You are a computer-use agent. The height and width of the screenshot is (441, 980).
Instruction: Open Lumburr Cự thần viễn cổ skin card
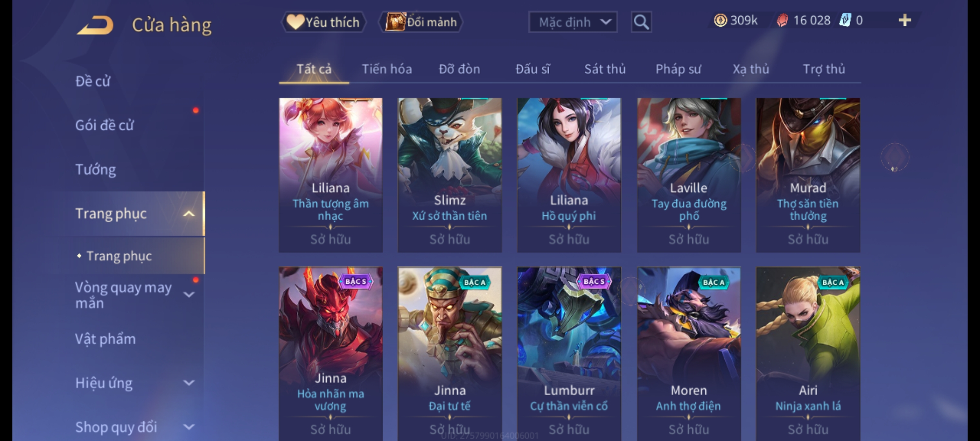pyautogui.click(x=569, y=354)
